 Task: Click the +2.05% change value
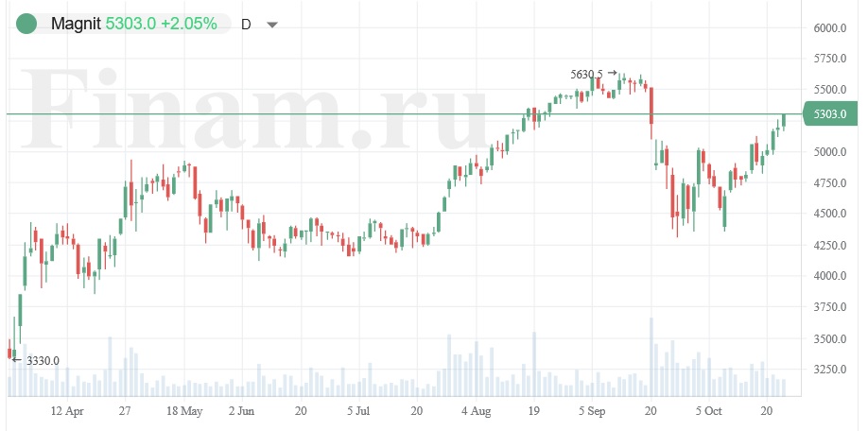(x=188, y=24)
